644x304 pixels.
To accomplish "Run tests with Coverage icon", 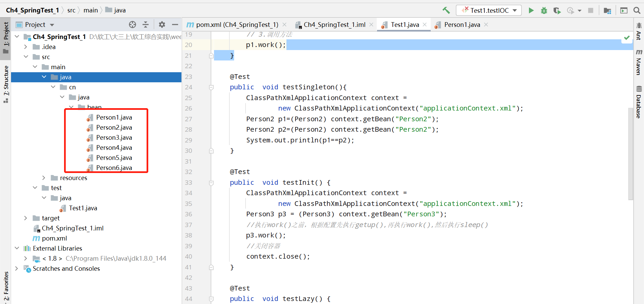I will [557, 10].
